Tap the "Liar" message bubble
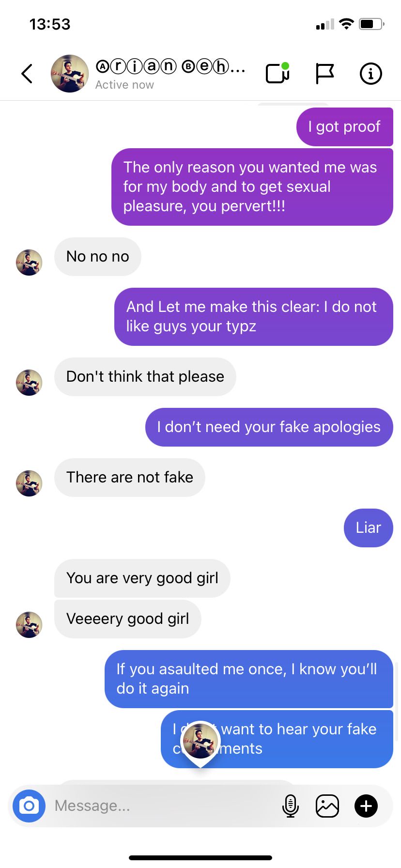The image size is (401, 868). point(369,528)
